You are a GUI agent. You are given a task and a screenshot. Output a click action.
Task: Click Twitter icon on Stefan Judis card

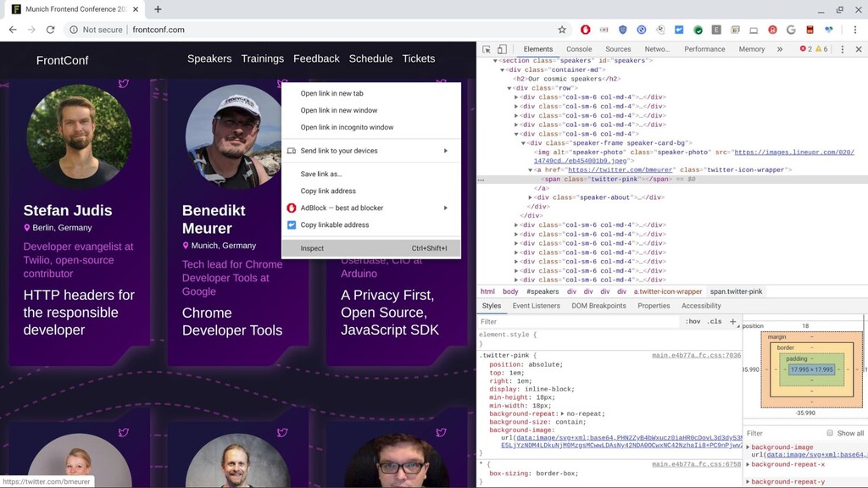point(124,84)
